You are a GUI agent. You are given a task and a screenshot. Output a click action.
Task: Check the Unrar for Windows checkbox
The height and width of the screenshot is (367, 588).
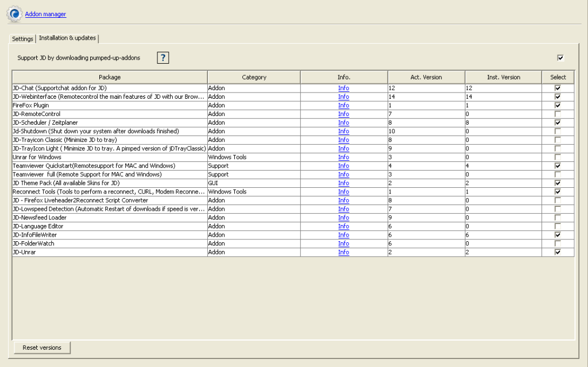[558, 157]
